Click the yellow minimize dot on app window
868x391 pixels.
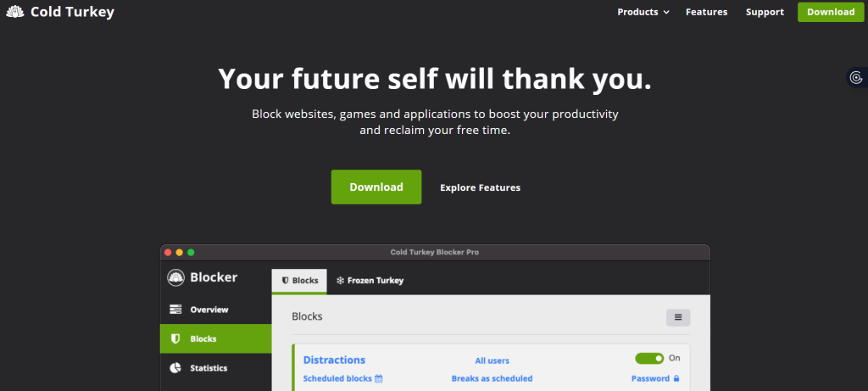(180, 253)
